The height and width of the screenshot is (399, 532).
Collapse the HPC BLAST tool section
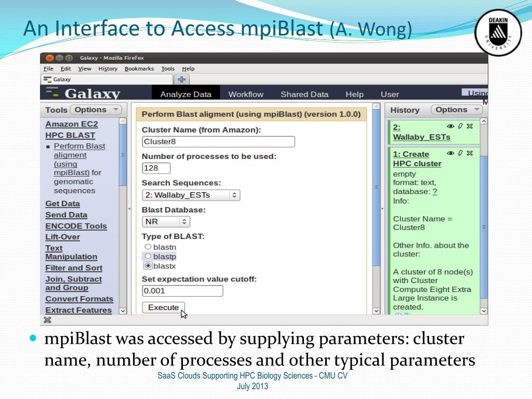pos(70,135)
